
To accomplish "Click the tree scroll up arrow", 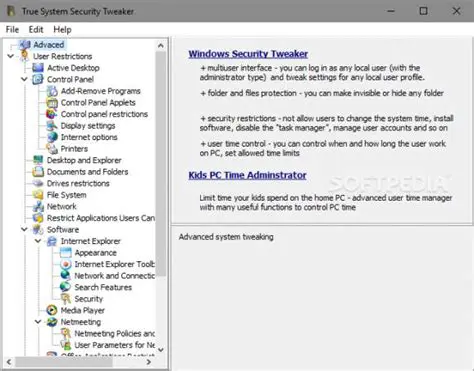I will [161, 45].
